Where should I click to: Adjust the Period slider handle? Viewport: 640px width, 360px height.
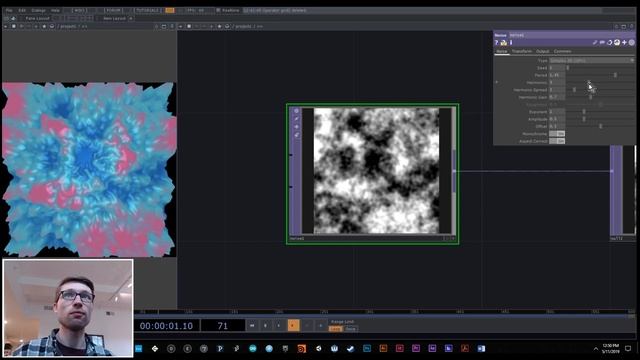(615, 75)
